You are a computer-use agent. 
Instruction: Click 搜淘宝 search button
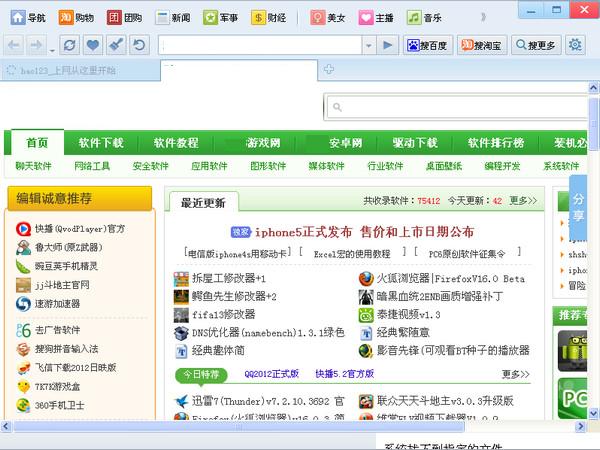click(482, 45)
